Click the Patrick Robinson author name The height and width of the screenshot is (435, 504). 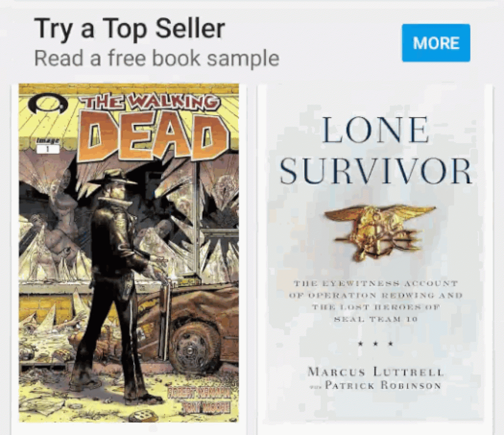click(x=383, y=385)
